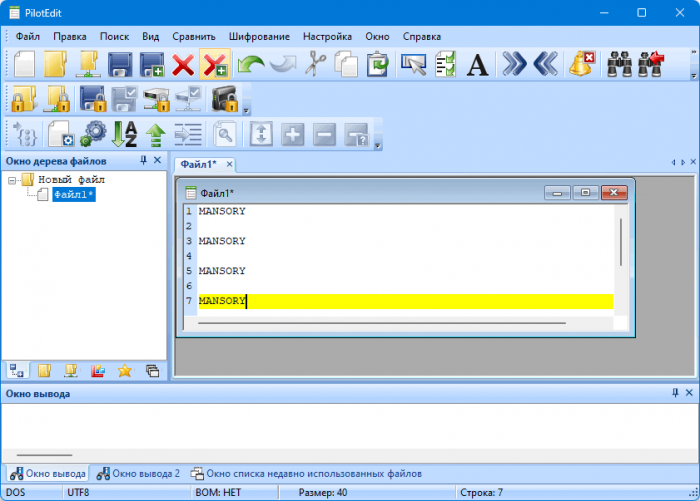The height and width of the screenshot is (501, 700).
Task: Expand the third toolbar overflow arrow
Action: point(378,146)
